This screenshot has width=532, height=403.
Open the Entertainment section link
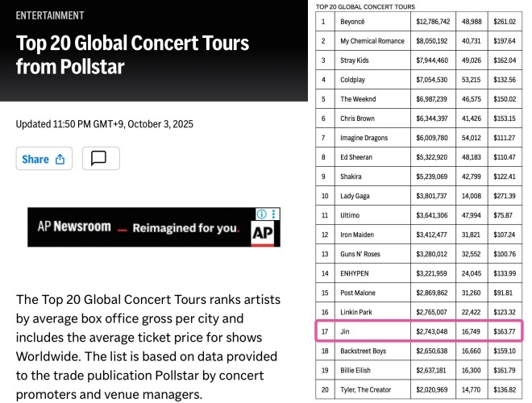[x=49, y=15]
